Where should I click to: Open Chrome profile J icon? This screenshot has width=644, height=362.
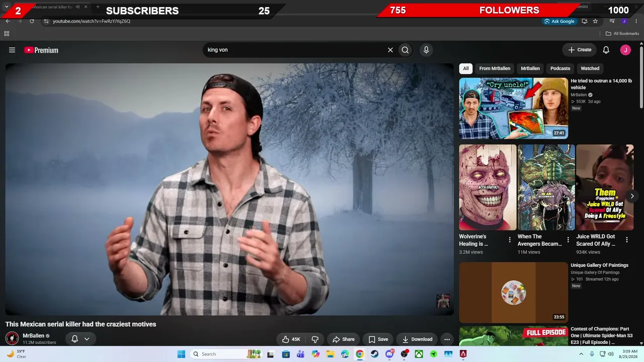tap(624, 21)
